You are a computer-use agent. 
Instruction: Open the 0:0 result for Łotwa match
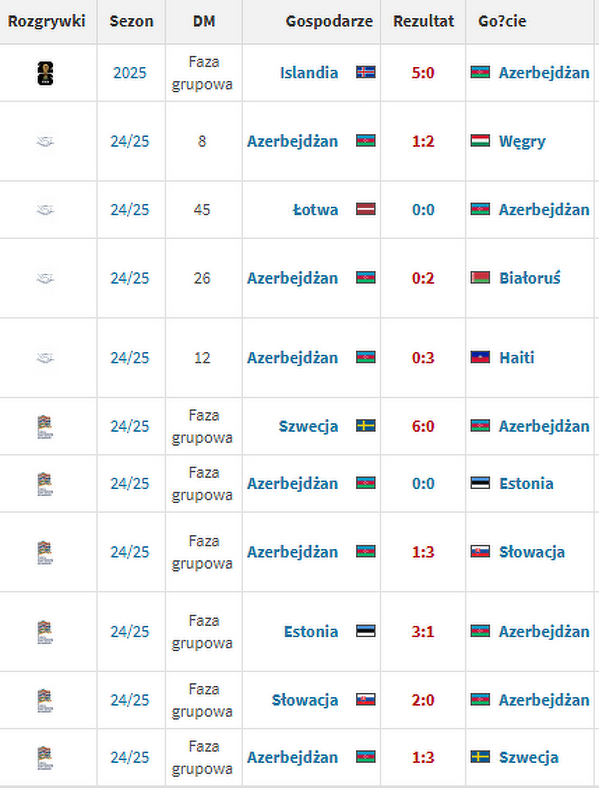(423, 210)
